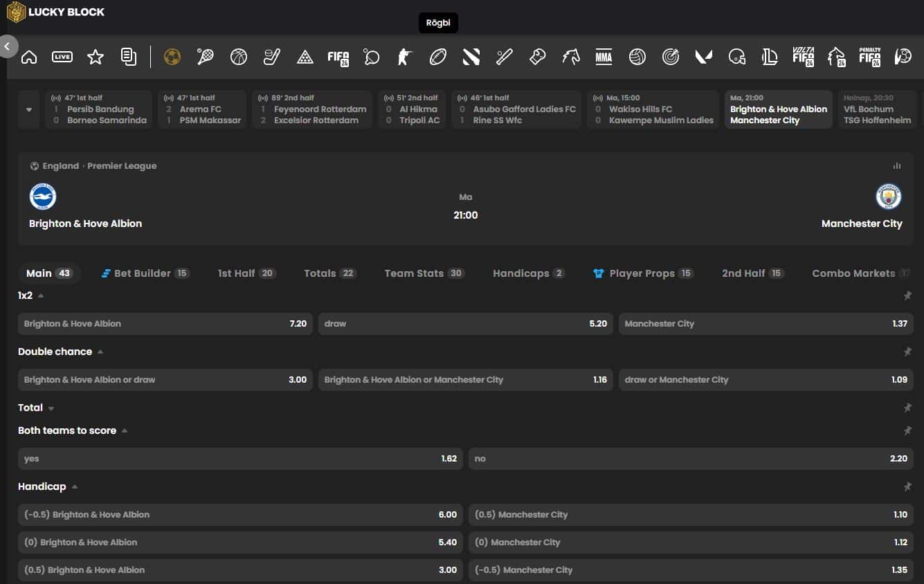Collapse the Both teams to score section
Screen dimensions: 924x584
125,430
